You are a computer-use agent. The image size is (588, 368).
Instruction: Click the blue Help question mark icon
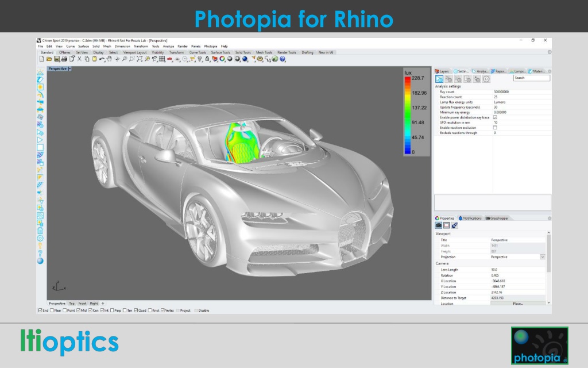coord(283,59)
